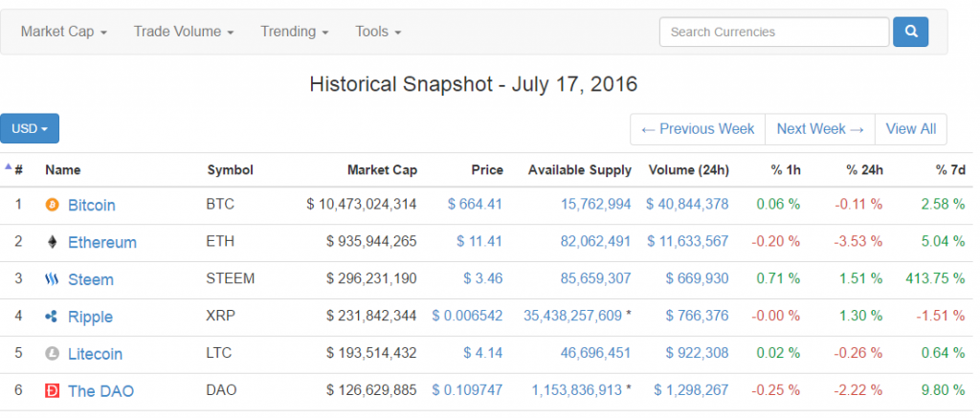The image size is (980, 418).
Task: Open the Market Cap menu
Action: pyautogui.click(x=64, y=32)
